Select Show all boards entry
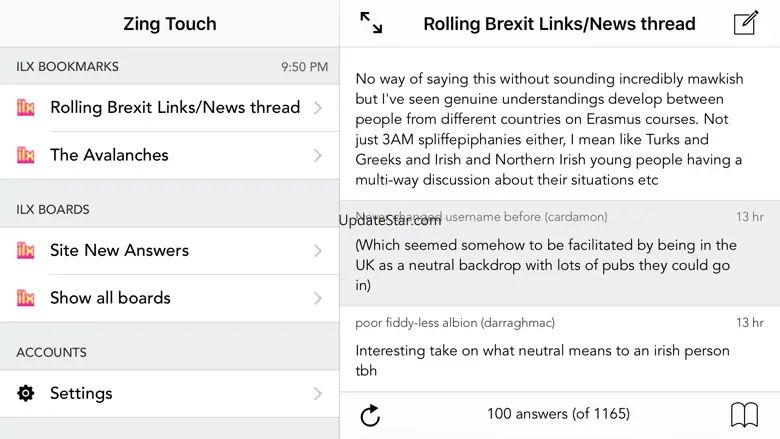780x439 pixels. (x=110, y=298)
